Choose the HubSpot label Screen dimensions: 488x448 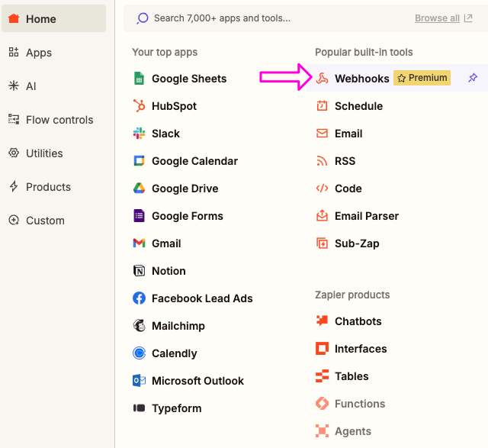click(x=174, y=106)
